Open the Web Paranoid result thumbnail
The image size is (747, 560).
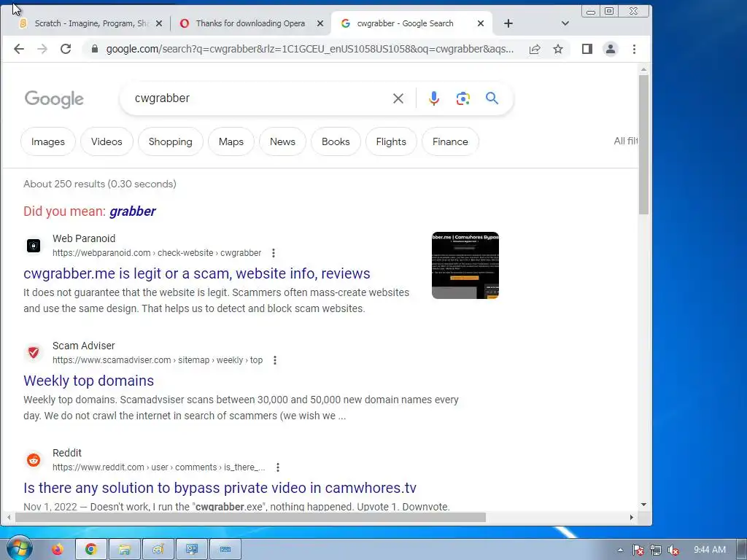tap(465, 265)
